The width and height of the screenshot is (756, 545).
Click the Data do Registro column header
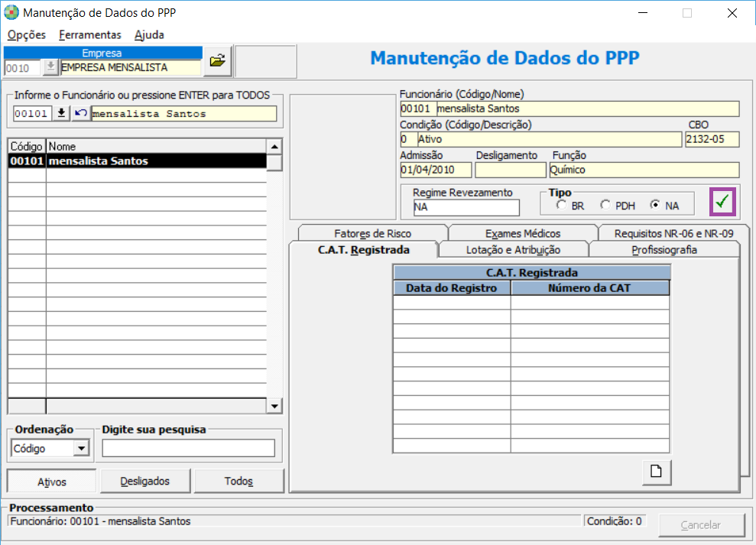pyautogui.click(x=452, y=288)
